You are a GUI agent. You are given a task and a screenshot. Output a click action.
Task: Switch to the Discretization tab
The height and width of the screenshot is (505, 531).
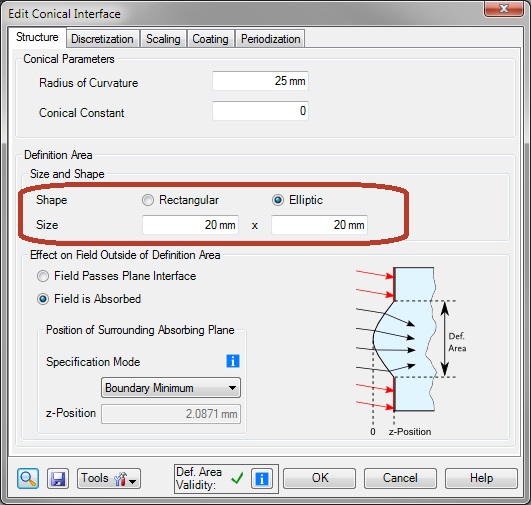102,39
